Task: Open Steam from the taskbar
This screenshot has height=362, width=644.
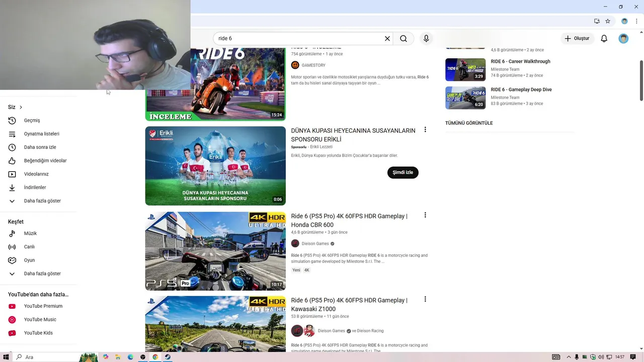Action: coord(168,357)
